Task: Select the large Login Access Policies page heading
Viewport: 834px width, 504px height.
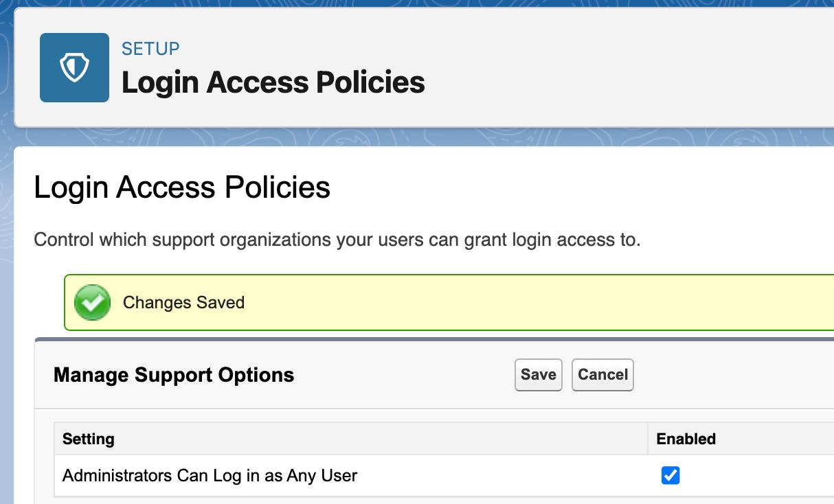Action: point(182,187)
